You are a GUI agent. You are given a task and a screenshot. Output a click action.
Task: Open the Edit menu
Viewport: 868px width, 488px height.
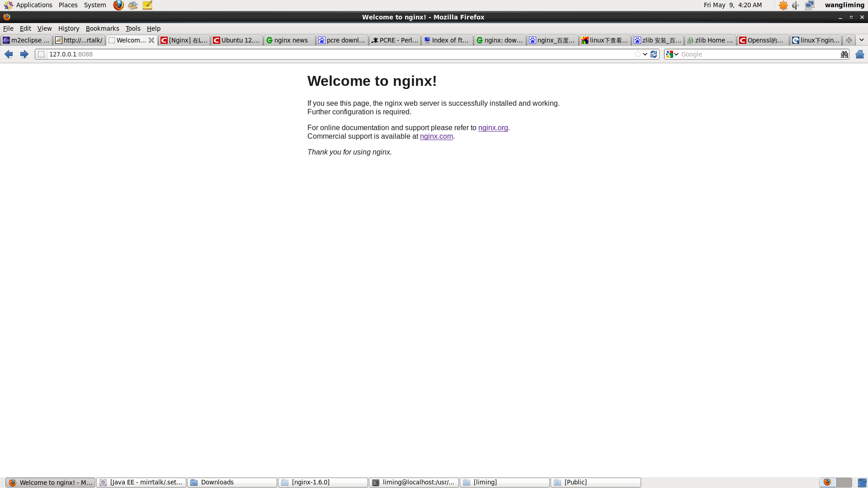(25, 28)
